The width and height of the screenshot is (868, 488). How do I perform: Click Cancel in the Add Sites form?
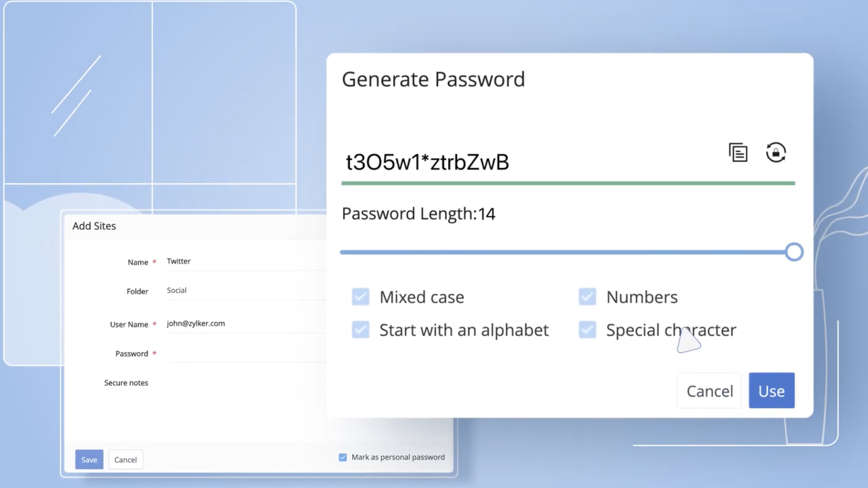(x=125, y=460)
